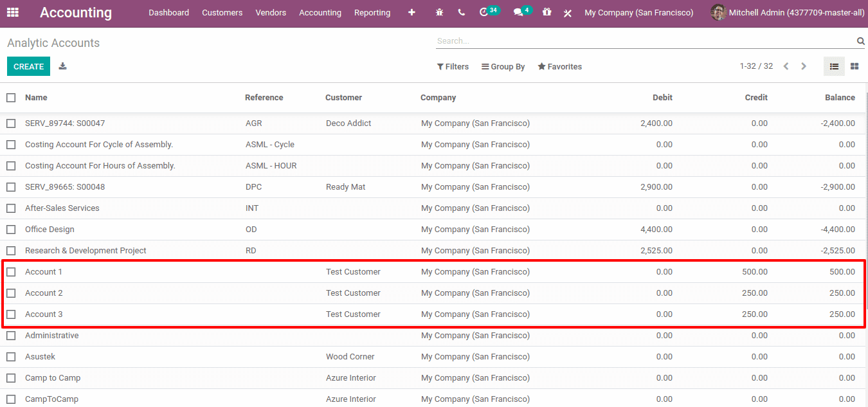The height and width of the screenshot is (407, 868).
Task: Click the search input field
Action: click(645, 41)
